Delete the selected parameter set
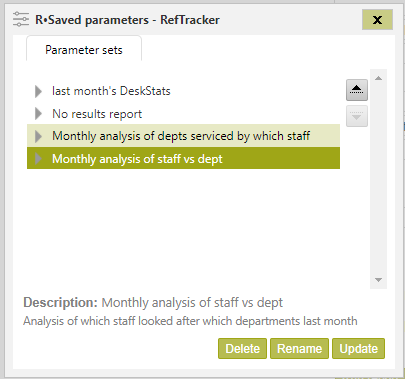Viewport: 405px width, 379px height. coord(242,349)
